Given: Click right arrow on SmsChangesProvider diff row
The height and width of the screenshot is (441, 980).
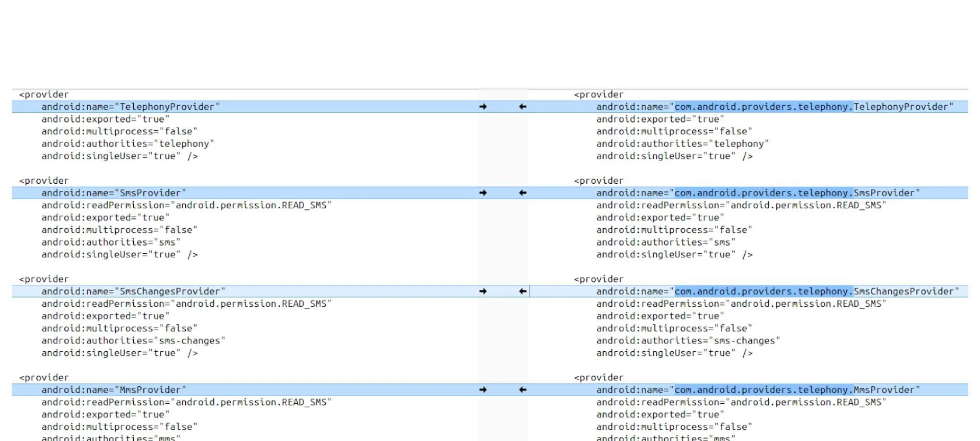Looking at the screenshot, I should 483,291.
